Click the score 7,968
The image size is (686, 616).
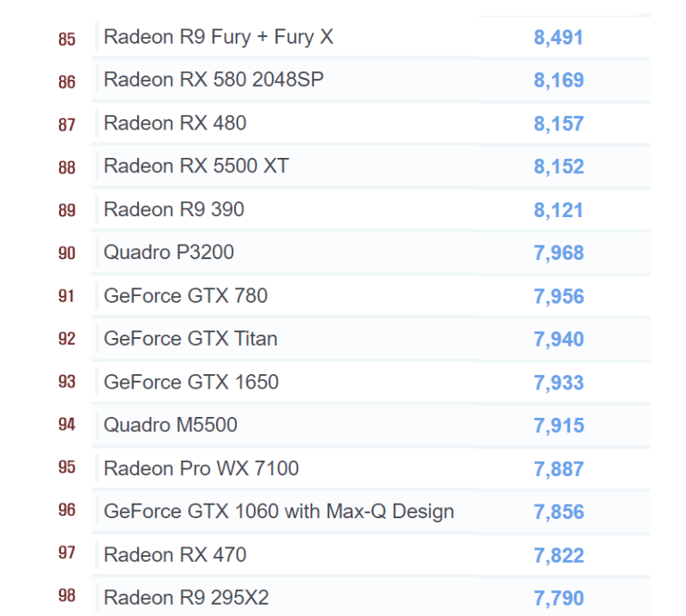pyautogui.click(x=559, y=253)
